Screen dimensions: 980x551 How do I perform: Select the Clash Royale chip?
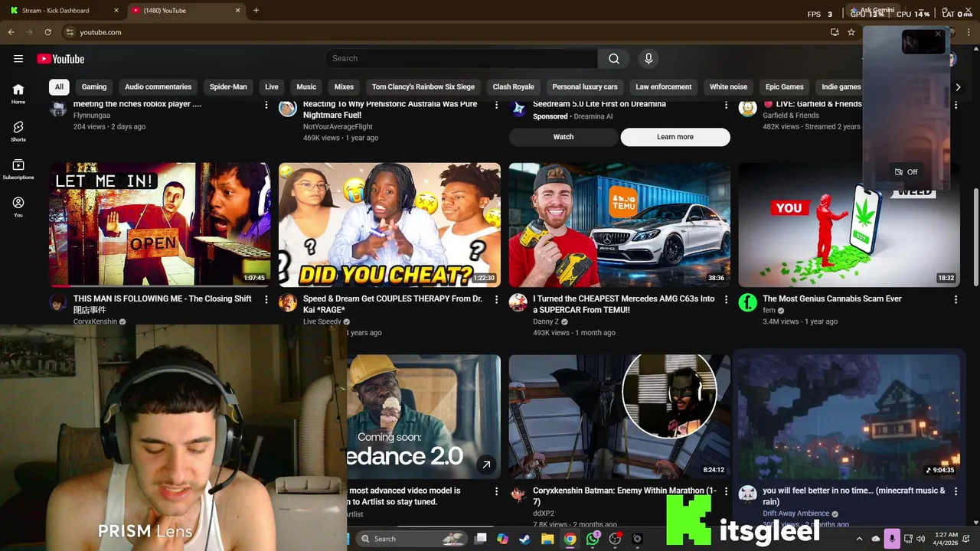tap(513, 86)
